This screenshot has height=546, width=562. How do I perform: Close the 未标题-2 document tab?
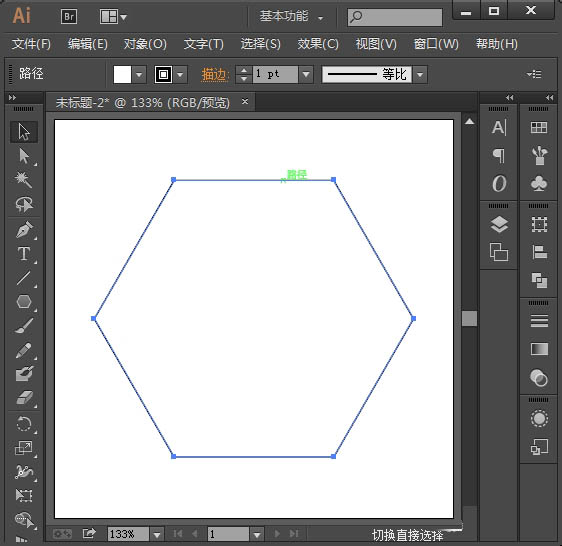click(x=245, y=102)
